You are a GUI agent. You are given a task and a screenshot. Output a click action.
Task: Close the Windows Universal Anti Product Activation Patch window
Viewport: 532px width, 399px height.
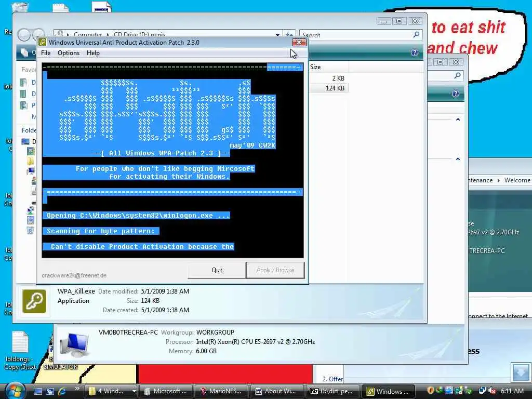coord(299,43)
